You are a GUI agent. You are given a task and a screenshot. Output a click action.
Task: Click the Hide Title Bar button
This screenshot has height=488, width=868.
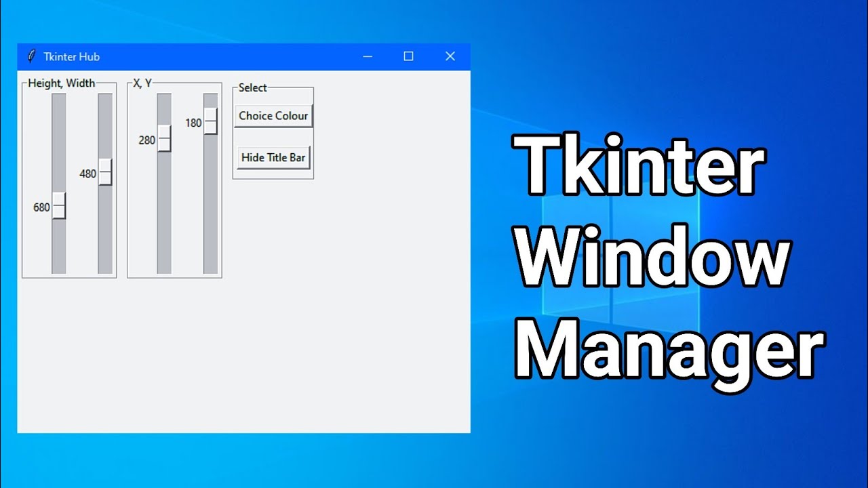click(273, 157)
